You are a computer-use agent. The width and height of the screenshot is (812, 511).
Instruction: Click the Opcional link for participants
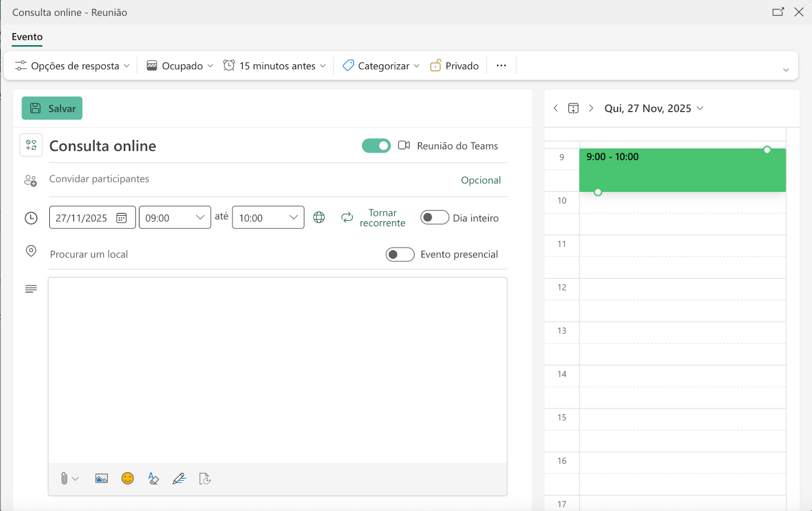click(x=481, y=180)
